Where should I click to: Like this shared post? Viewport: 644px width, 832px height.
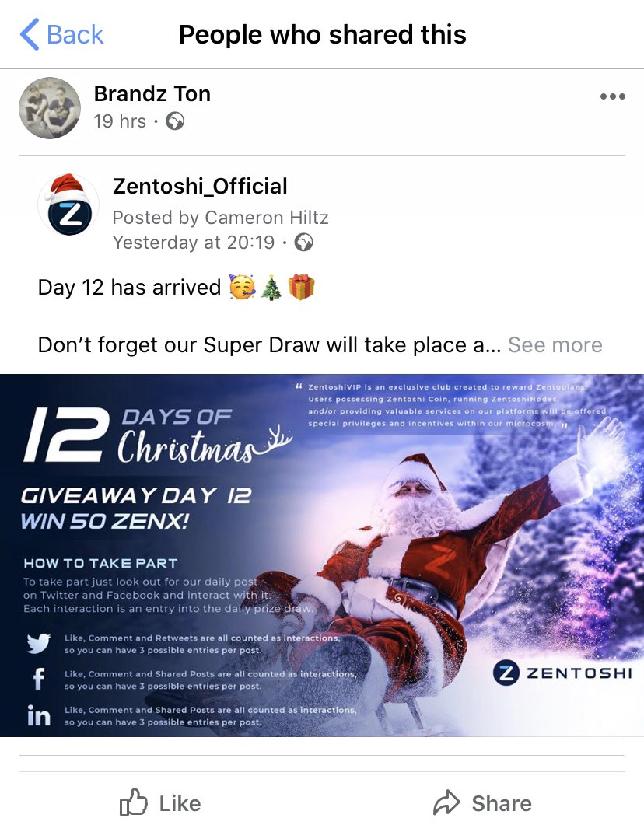point(159,802)
